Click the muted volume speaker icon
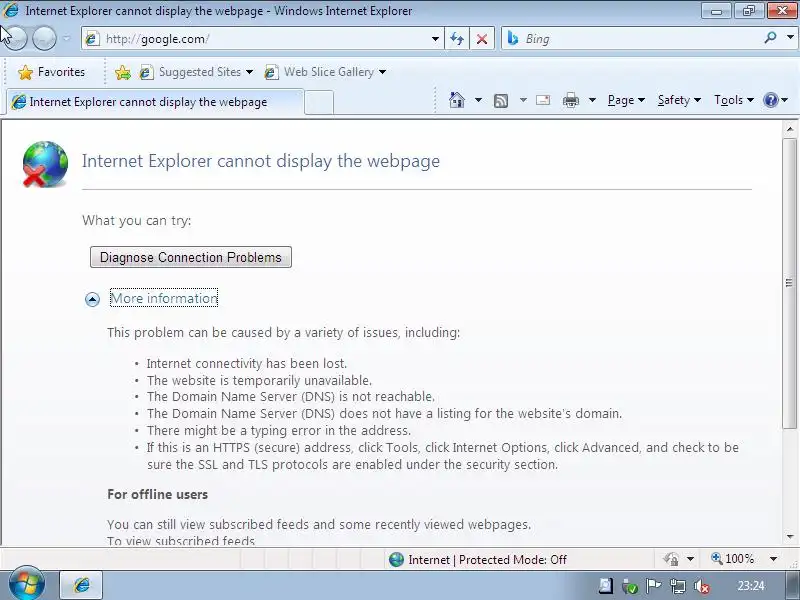800x600 pixels. coord(702,587)
